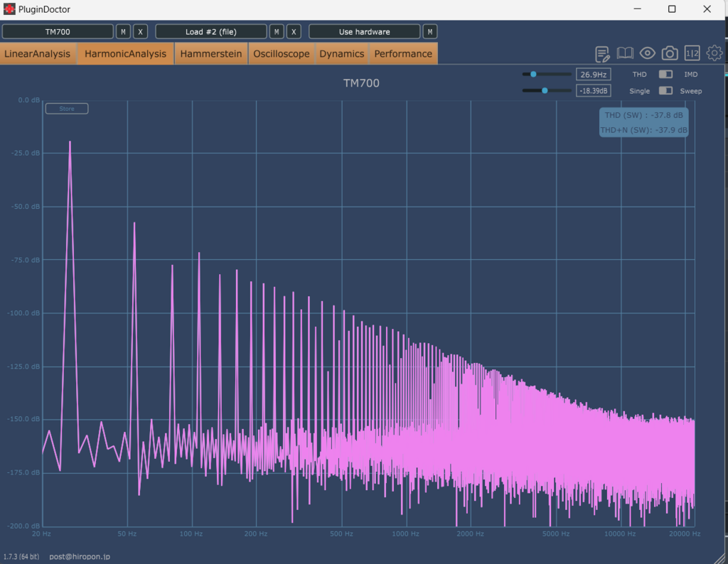Click the 1|2 compare icon
Viewport: 728px width, 564px height.
[x=692, y=53]
